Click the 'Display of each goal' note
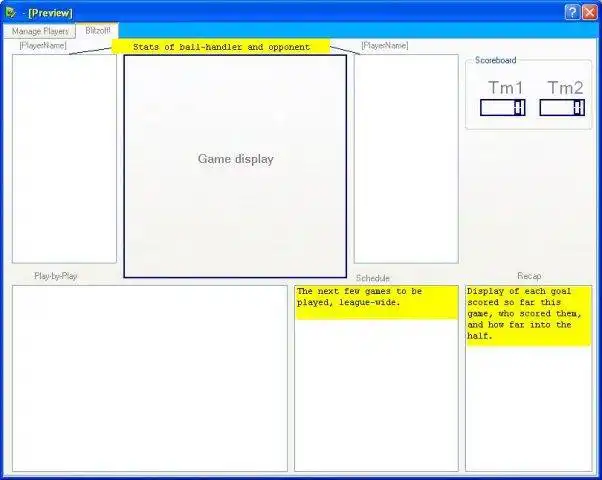This screenshot has width=602, height=480. click(528, 316)
